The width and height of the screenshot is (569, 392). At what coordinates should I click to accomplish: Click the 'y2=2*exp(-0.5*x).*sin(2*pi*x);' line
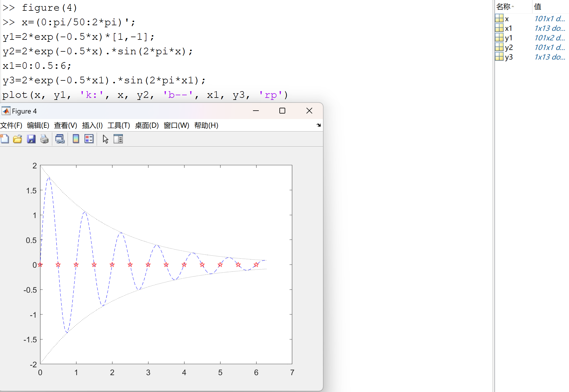click(x=98, y=51)
